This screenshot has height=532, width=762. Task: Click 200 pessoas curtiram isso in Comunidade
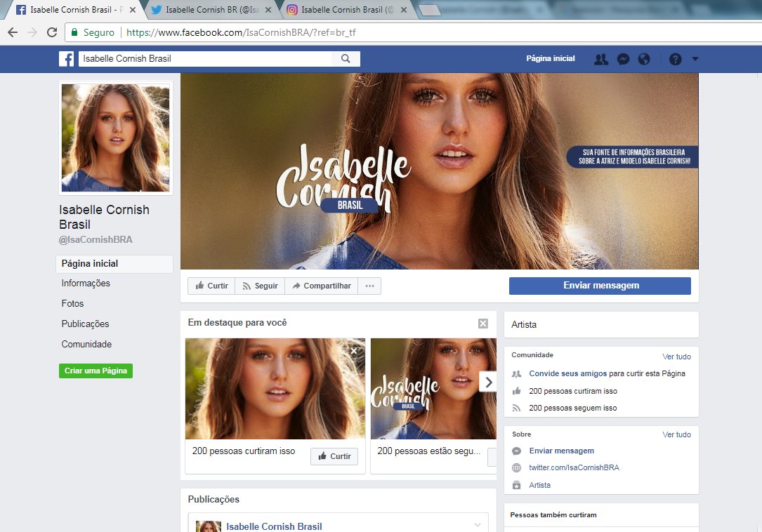tap(573, 391)
